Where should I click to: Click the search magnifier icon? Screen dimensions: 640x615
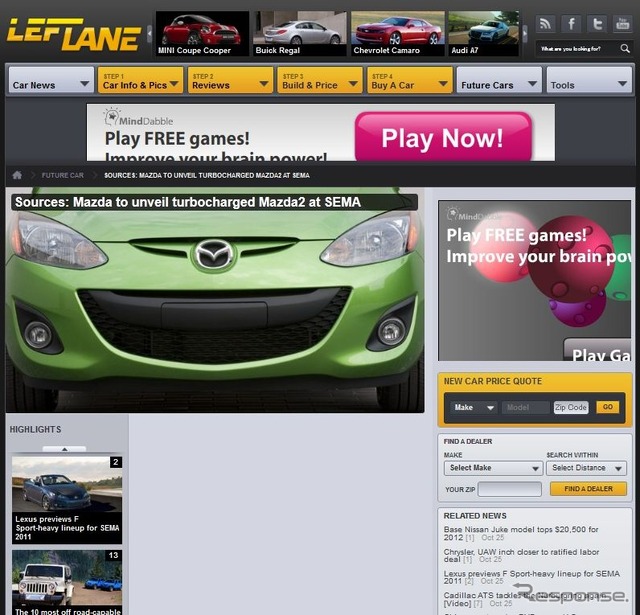click(624, 49)
